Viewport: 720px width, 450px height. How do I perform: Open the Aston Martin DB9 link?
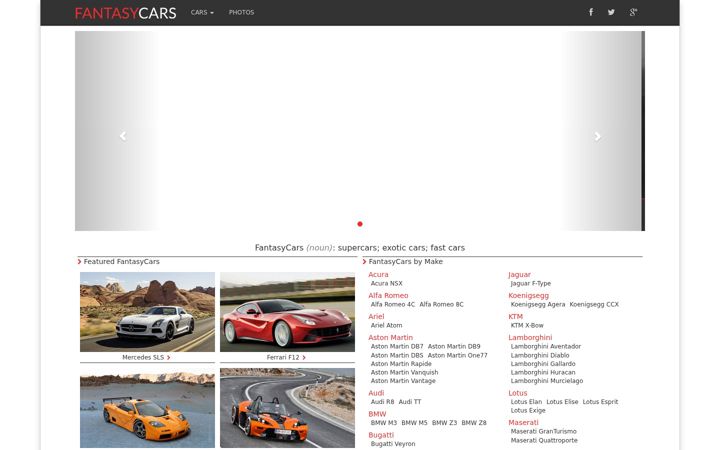coord(454,346)
